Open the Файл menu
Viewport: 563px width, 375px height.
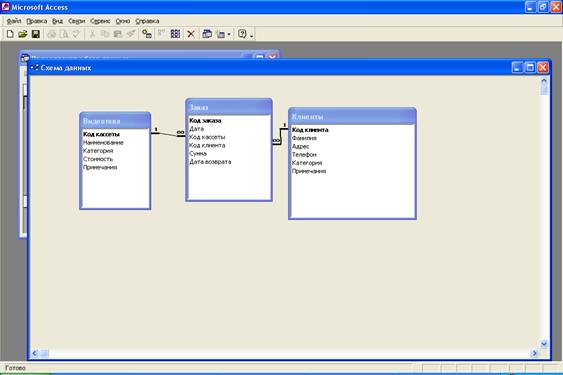click(14, 21)
